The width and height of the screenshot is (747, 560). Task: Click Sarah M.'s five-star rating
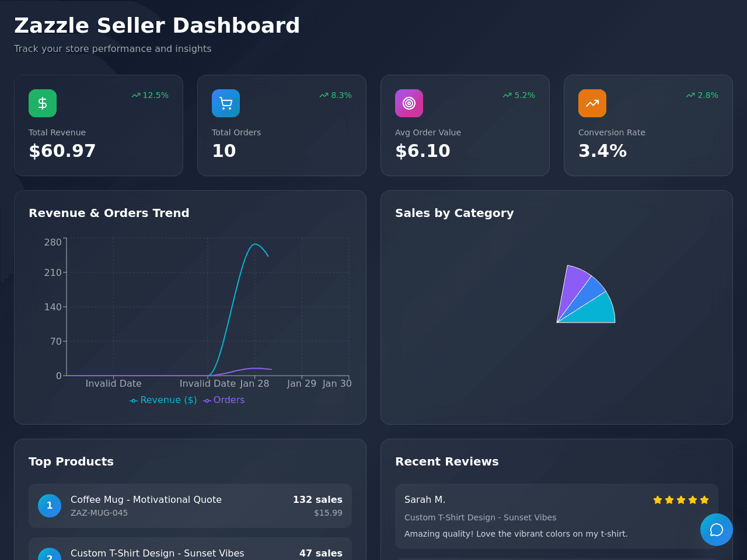(x=681, y=500)
